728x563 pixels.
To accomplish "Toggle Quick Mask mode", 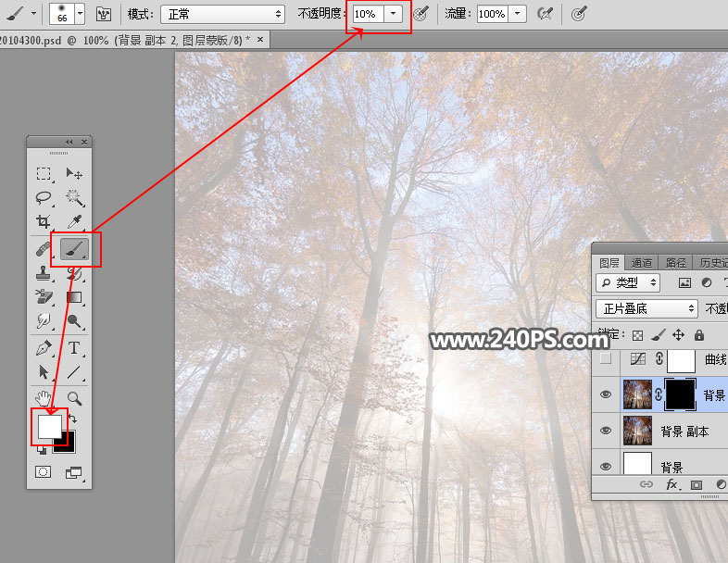I will pos(43,472).
